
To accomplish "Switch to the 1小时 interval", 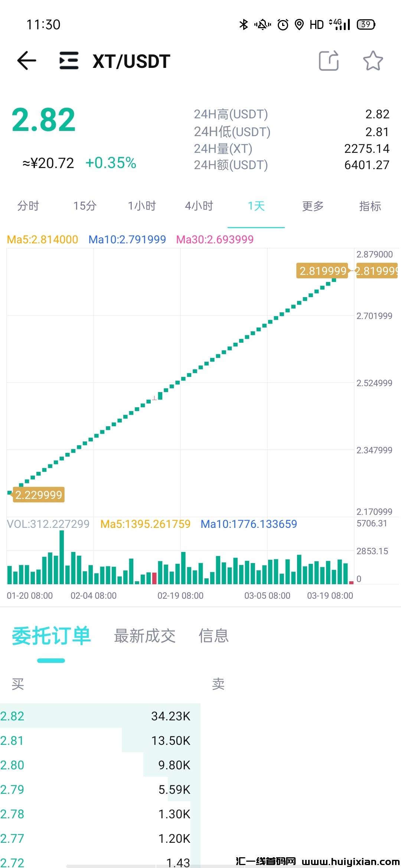I will coord(142,206).
